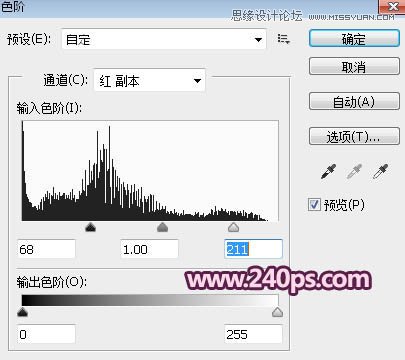405x360 pixels.
Task: Open the 预设 preset dropdown showing 自定
Action: [x=164, y=39]
